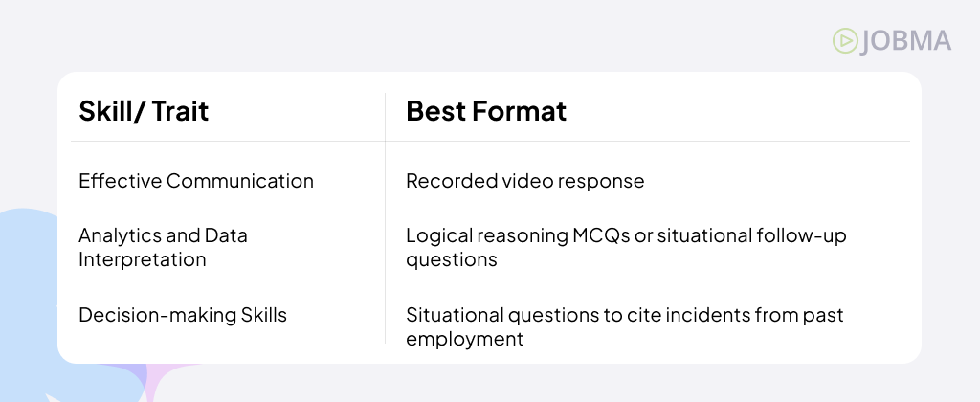980x402 pixels.
Task: Select Analytics and Data Interpretation cell
Action: point(163,248)
